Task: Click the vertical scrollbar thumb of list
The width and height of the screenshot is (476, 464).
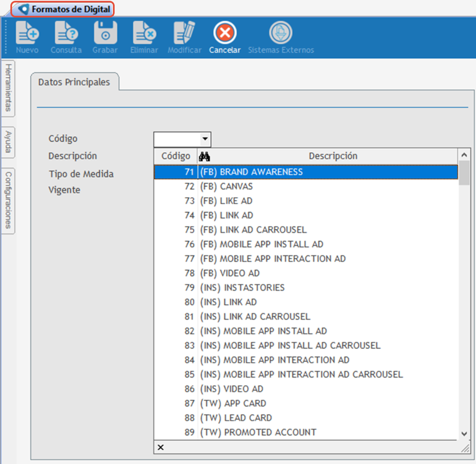Action: click(x=464, y=173)
